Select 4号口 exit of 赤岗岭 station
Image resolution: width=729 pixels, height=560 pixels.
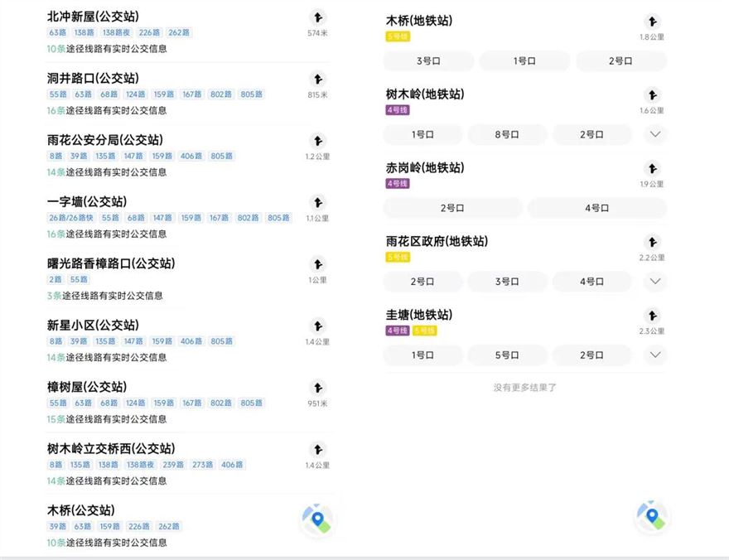[x=596, y=208]
